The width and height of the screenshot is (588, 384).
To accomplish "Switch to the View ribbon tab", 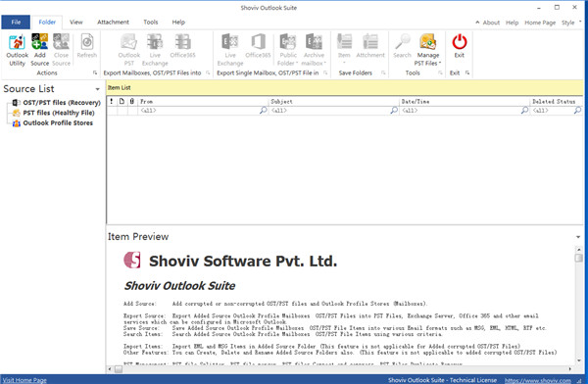I will click(76, 23).
